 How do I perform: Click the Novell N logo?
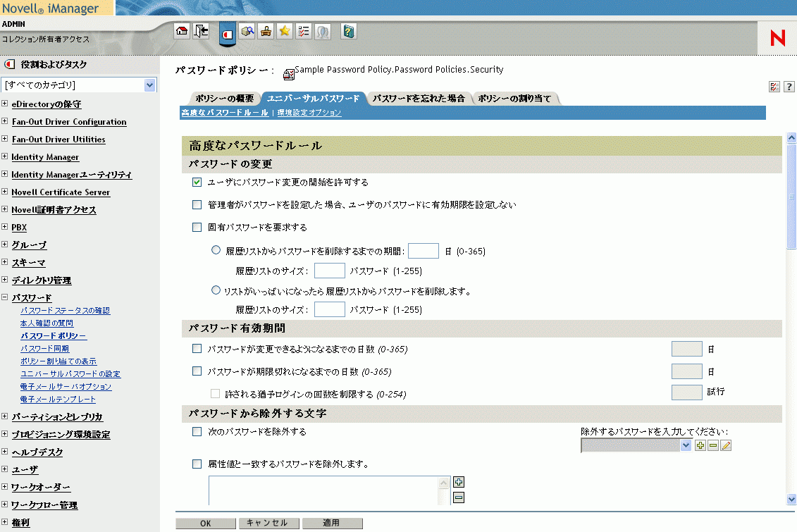[778, 38]
